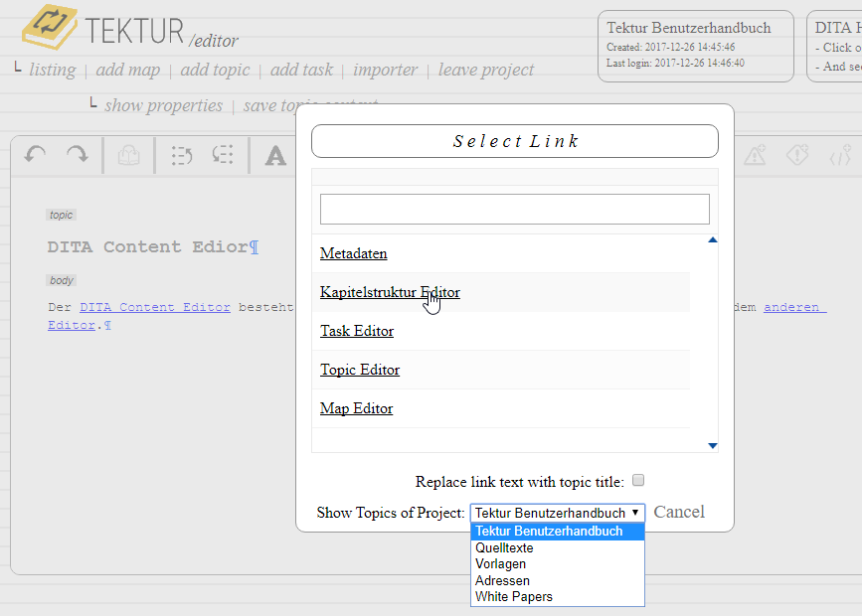Cancel the Select Link dialog
This screenshot has width=862, height=616.
click(679, 512)
